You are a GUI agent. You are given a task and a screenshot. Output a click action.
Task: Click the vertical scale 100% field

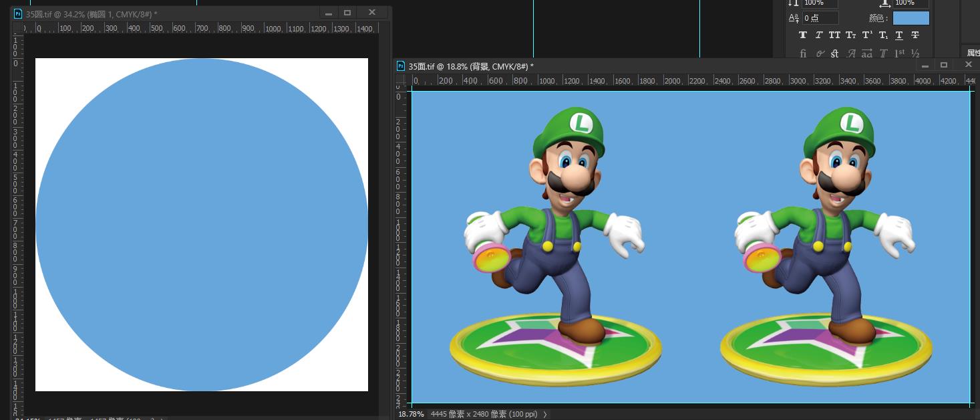click(820, 3)
